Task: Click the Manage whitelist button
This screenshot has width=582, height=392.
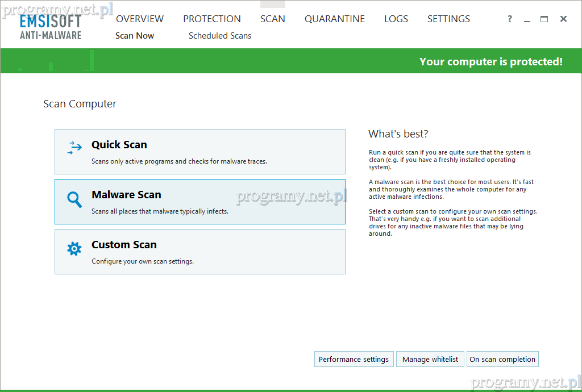Action: (x=430, y=360)
